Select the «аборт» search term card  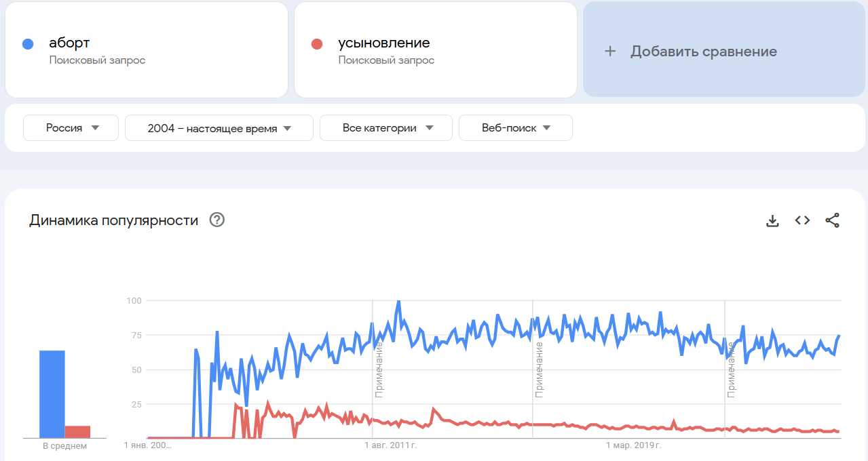(147, 51)
